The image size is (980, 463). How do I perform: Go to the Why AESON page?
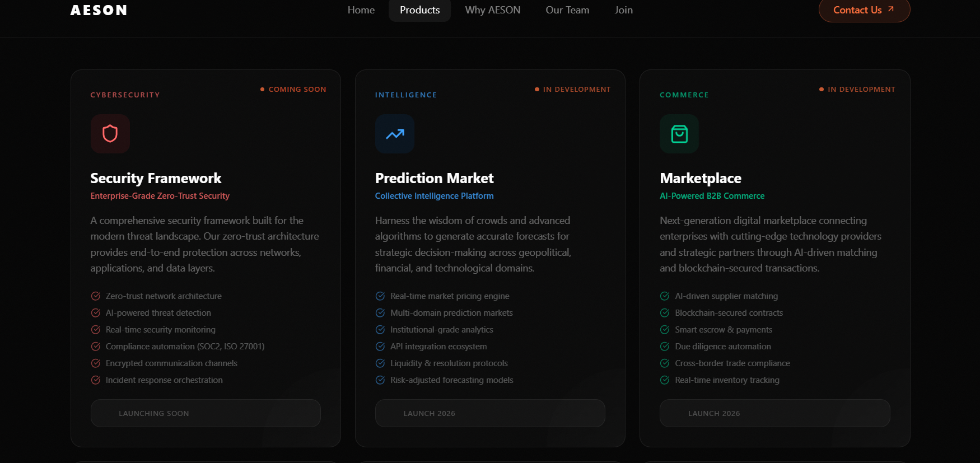(493, 10)
